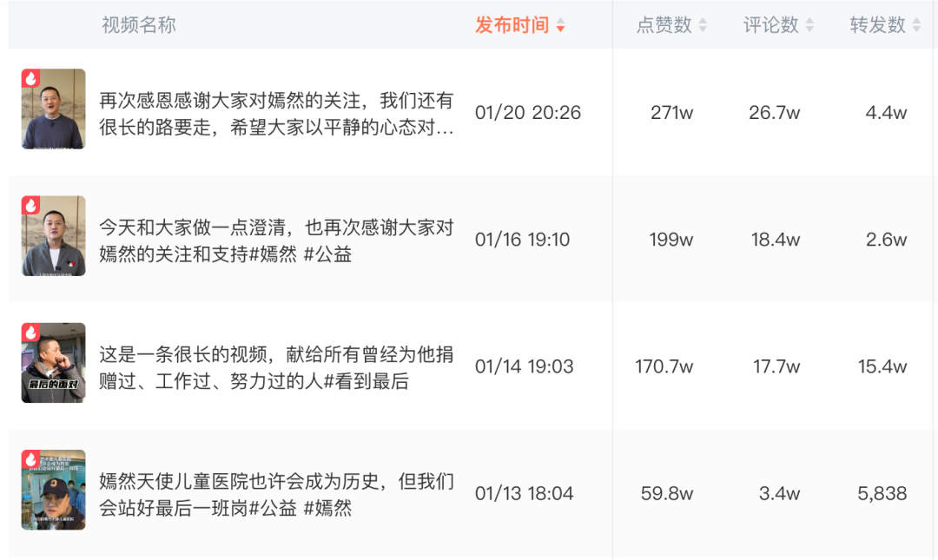Click flame badge on the 01/14 video thumbnail

point(31,333)
